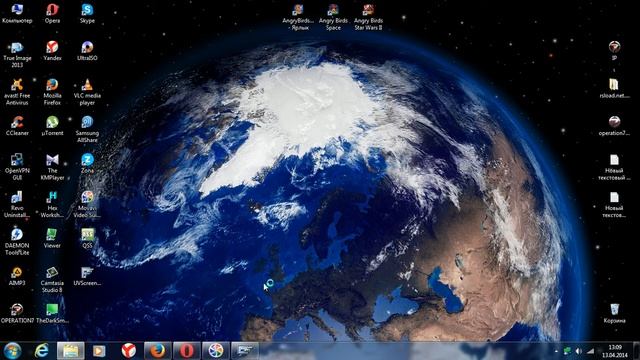Open the volume speaker control
The width and height of the screenshot is (640, 360).
578,351
